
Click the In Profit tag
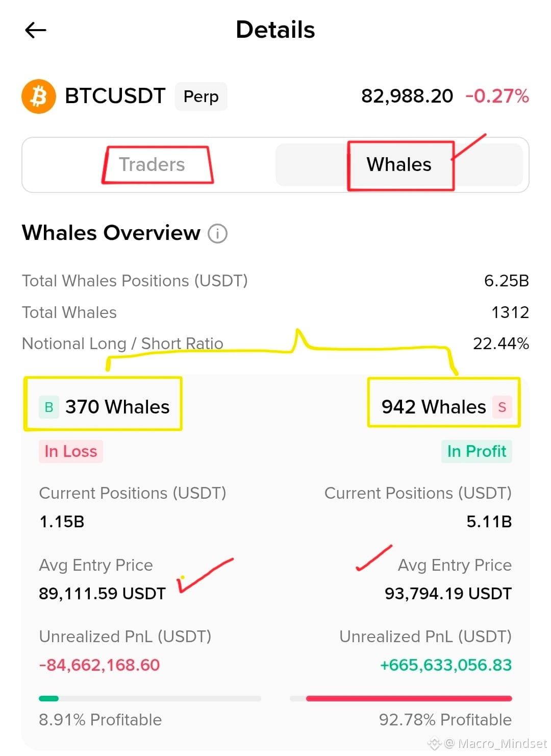coord(477,451)
